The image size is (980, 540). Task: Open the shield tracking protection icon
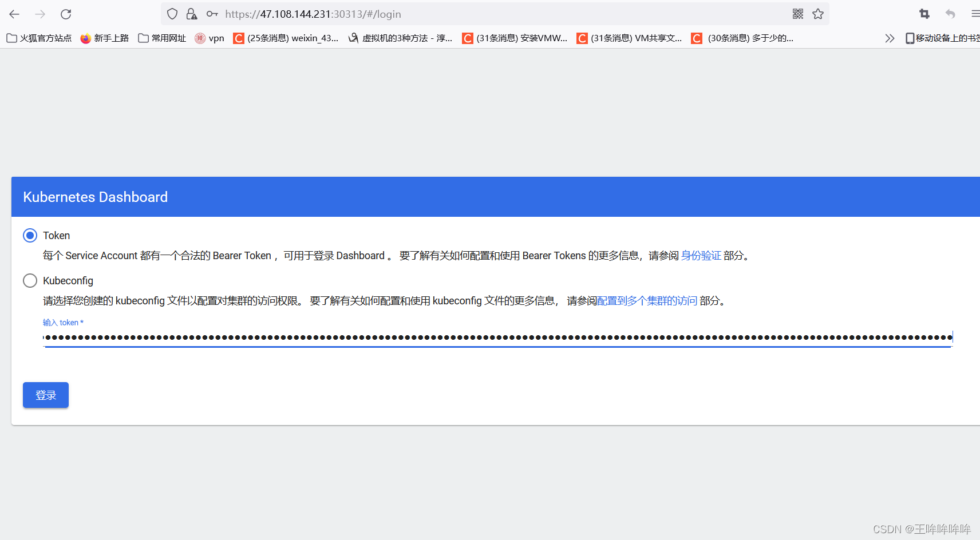(x=172, y=14)
